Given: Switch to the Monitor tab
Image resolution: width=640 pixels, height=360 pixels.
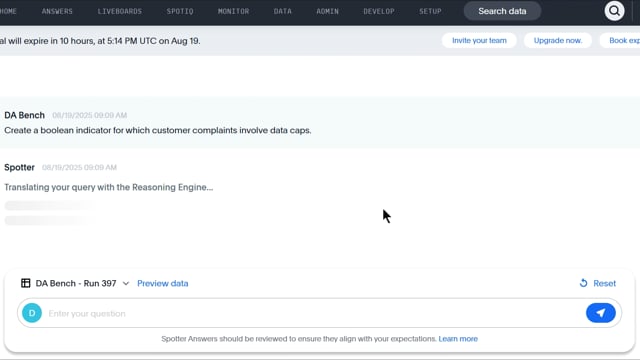Looking at the screenshot, I should pos(233,11).
